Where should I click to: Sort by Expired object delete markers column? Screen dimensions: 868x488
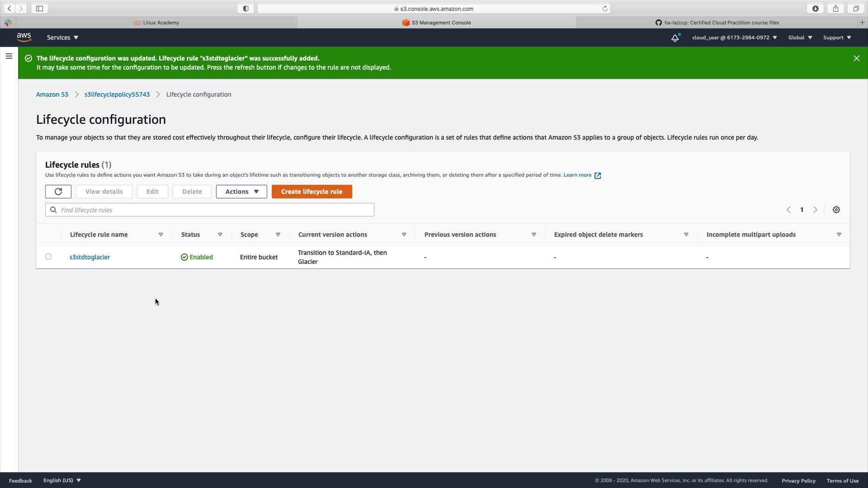tap(686, 235)
